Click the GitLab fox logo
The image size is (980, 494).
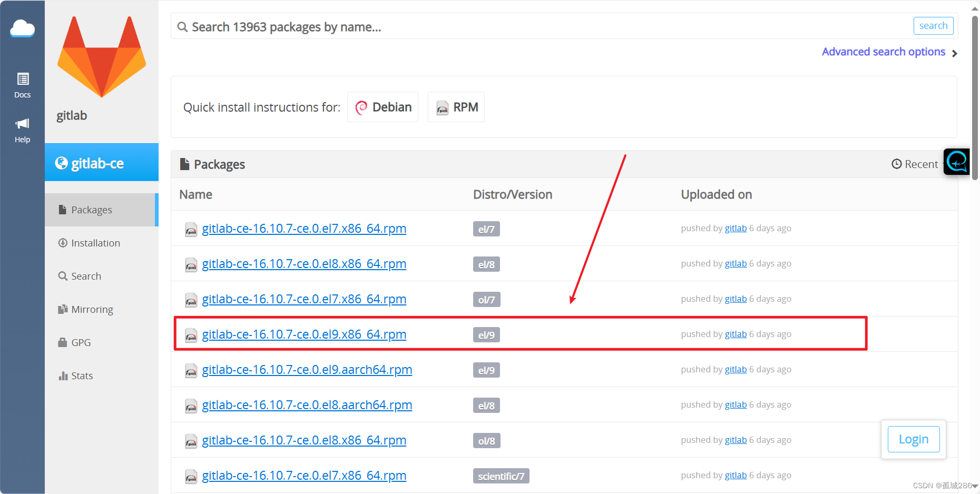coord(102,57)
